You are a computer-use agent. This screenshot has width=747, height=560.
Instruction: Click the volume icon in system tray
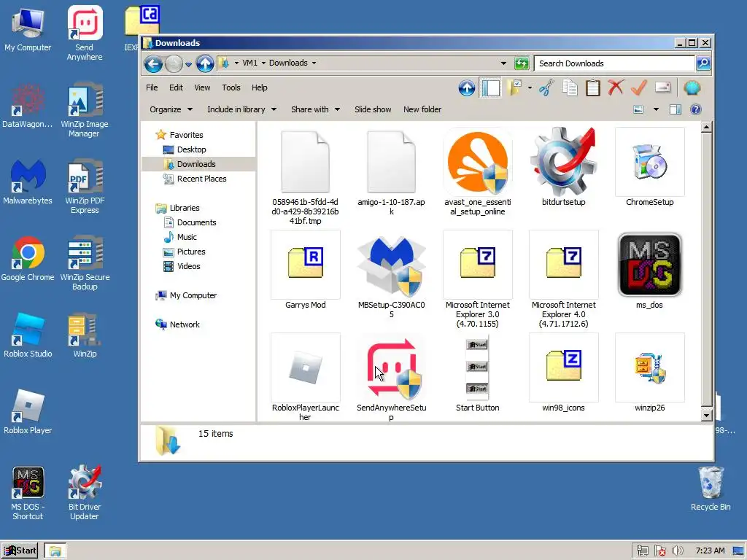[x=677, y=551]
